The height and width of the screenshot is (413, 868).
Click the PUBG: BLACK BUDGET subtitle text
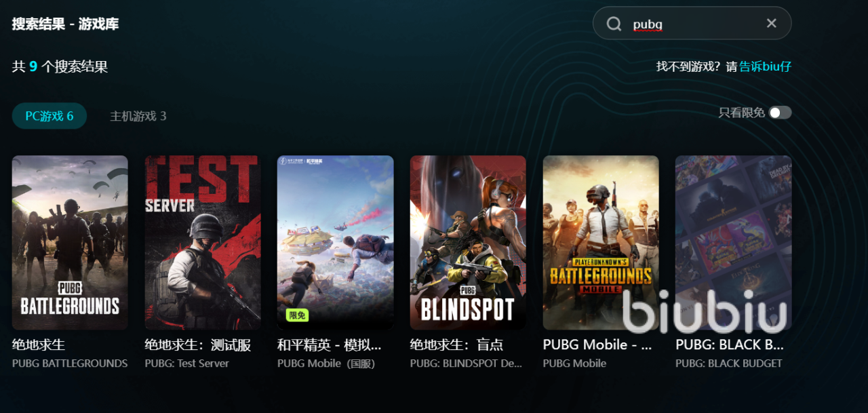point(729,363)
